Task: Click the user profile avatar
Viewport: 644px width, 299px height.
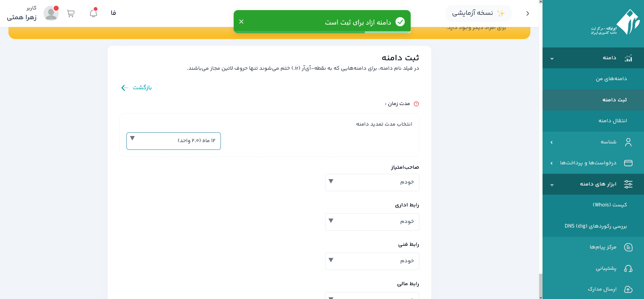Action: coord(51,13)
